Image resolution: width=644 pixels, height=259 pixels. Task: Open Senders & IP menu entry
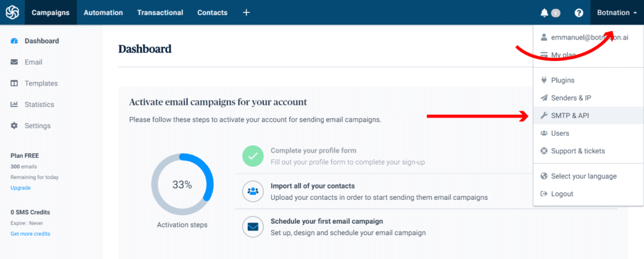pos(570,98)
